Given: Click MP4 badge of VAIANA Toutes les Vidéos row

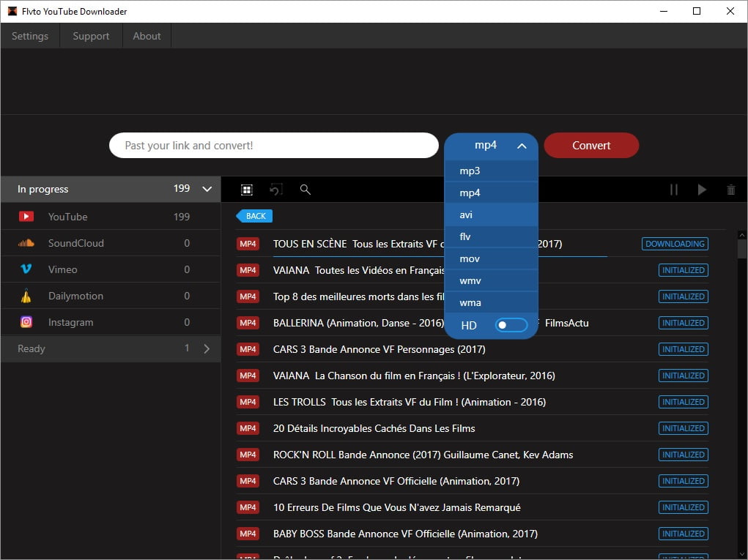Looking at the screenshot, I should (248, 270).
